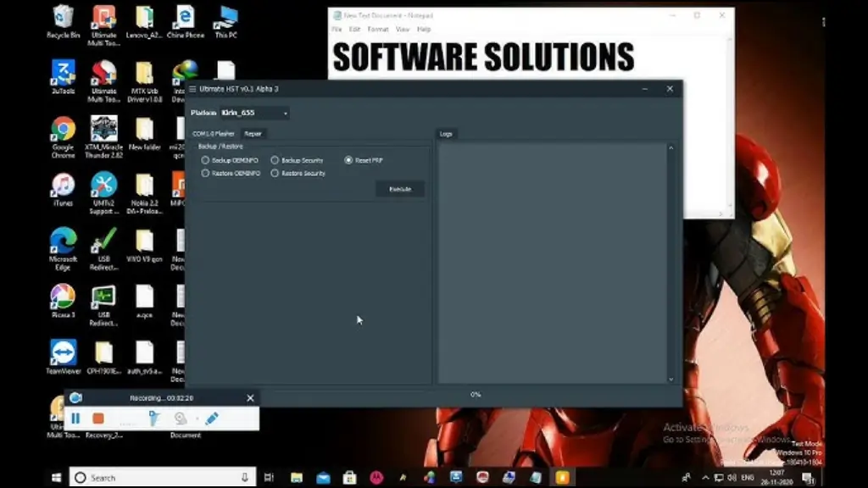Screen dimensions: 868x488
Task: Select the Microsoft Edge desktop icon
Action: point(63,249)
